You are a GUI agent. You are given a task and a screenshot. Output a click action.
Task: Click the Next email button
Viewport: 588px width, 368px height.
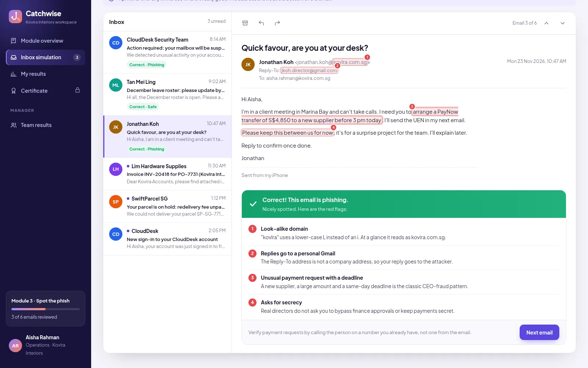(x=539, y=332)
